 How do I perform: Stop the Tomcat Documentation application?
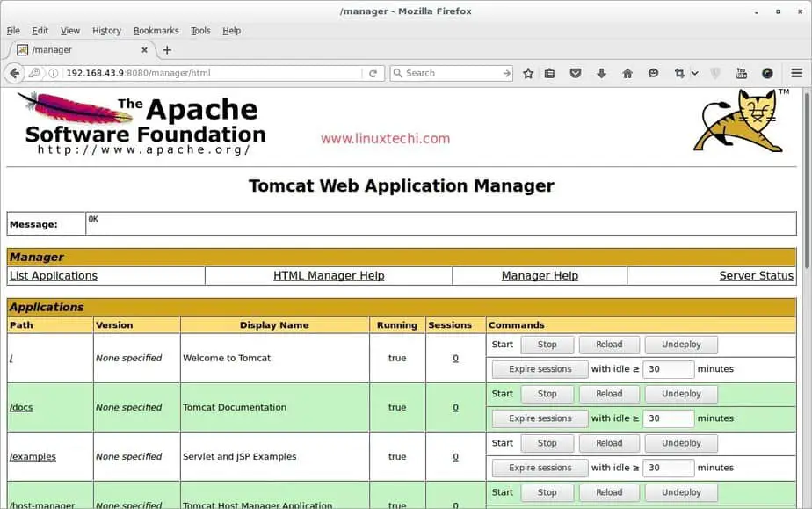[x=547, y=394]
